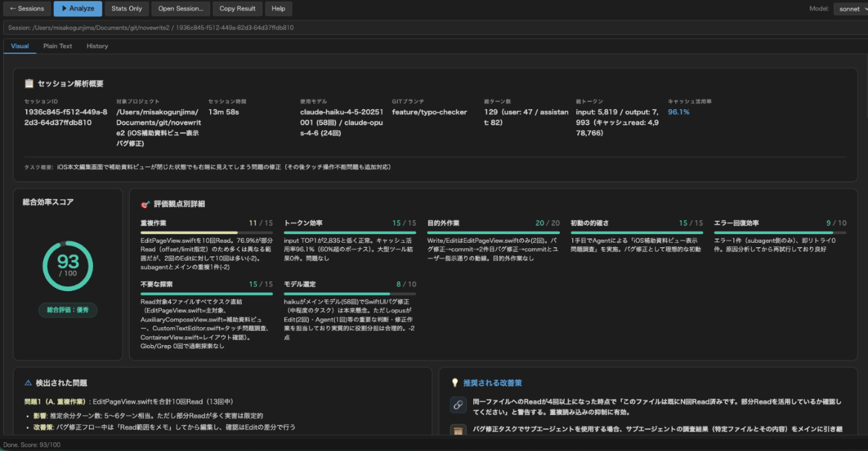The image size is (868, 451).
Task: Click the 9 / 10 score value
Action: (x=836, y=223)
